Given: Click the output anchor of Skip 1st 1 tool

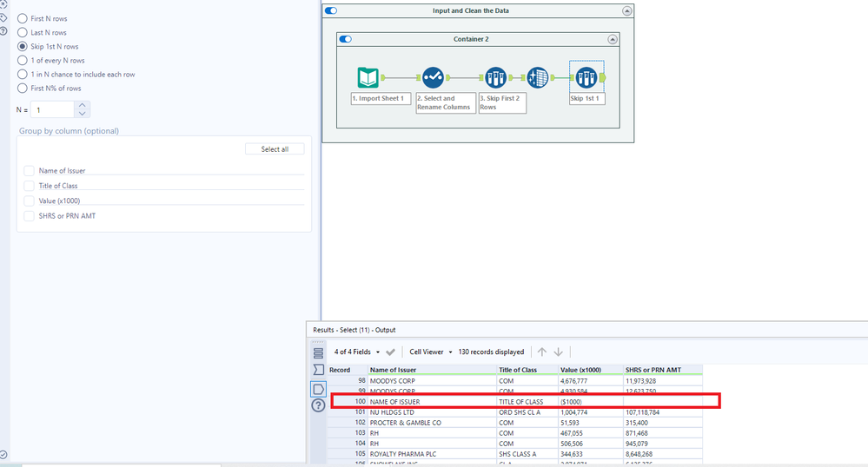Looking at the screenshot, I should [603, 77].
